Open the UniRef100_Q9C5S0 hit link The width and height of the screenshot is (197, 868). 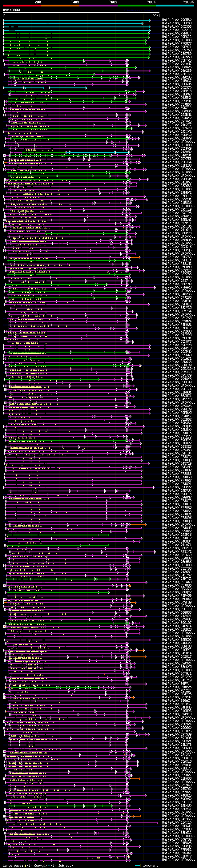pos(177,20)
